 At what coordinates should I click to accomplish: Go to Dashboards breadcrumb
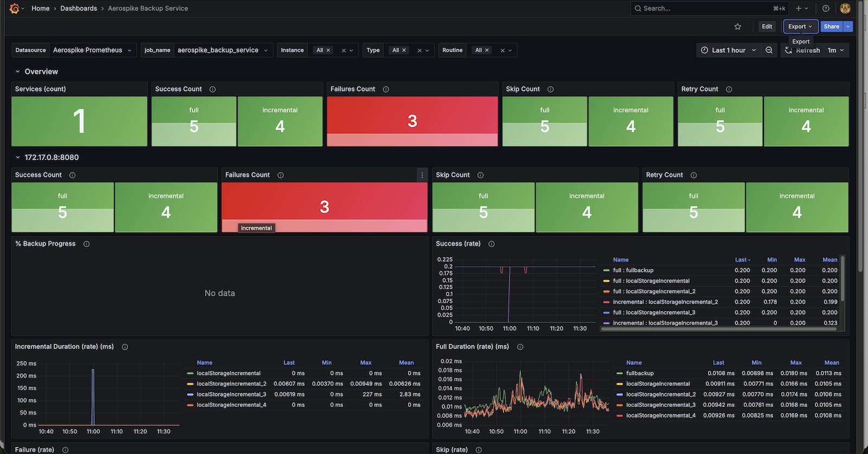[79, 8]
